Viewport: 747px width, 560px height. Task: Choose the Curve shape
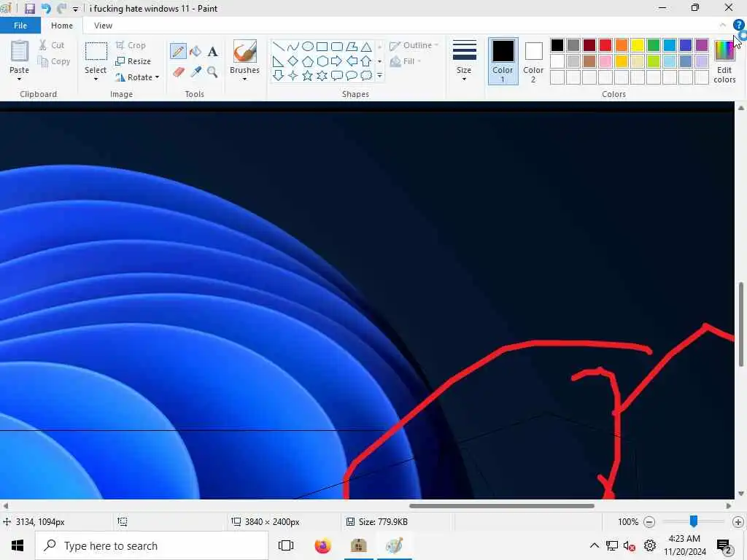click(x=293, y=46)
